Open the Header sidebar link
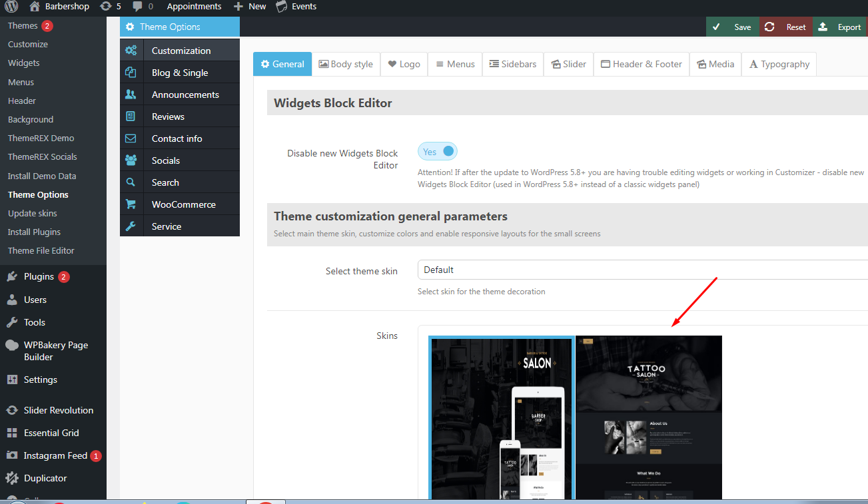 pos(22,101)
